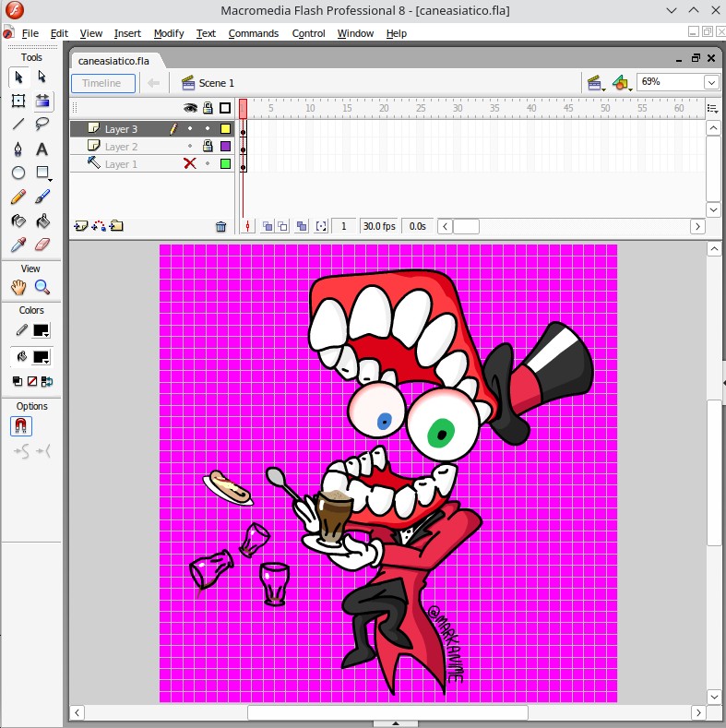Open Rectangle tool flyout arrow
This screenshot has height=728, width=726.
[50, 180]
